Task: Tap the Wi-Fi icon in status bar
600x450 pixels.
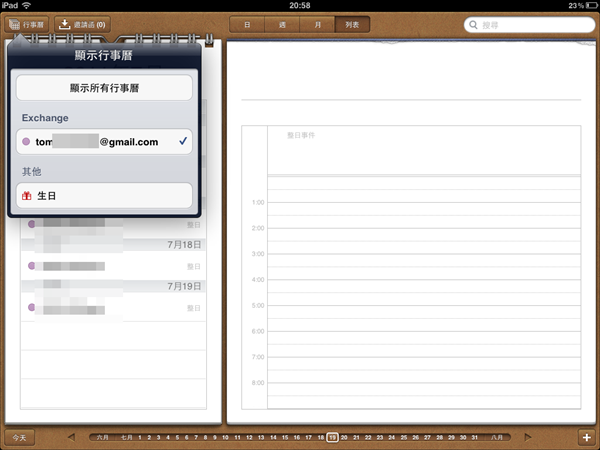Action: click(x=26, y=5)
